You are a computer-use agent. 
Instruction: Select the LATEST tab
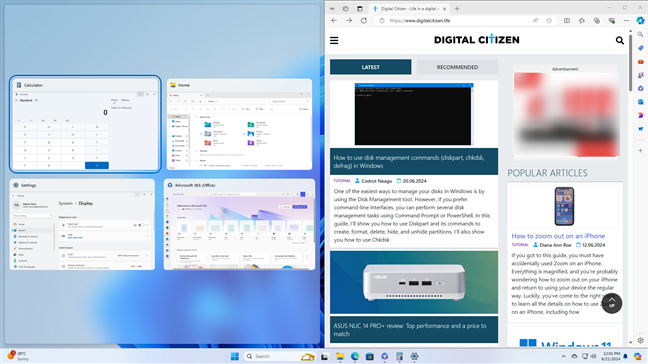(370, 67)
